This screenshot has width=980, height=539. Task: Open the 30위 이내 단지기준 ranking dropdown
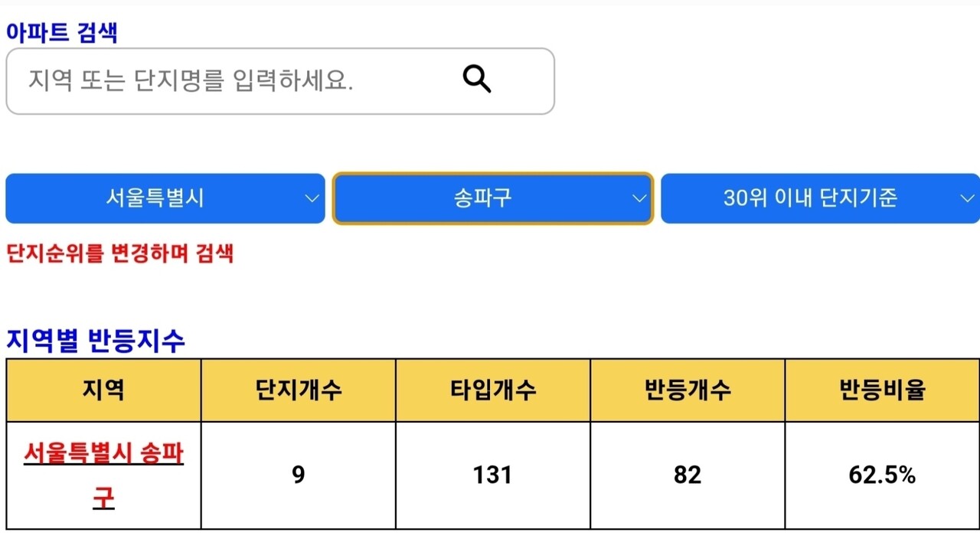click(x=819, y=198)
